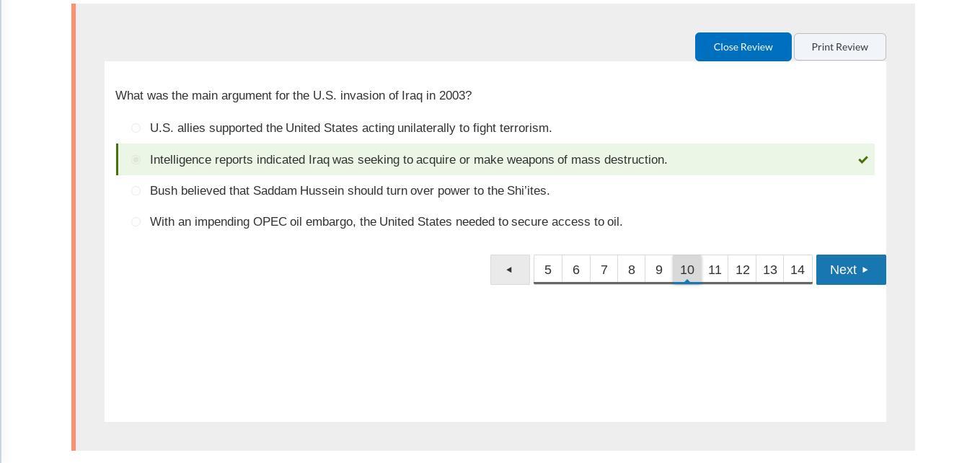Click the Print Review button

[x=840, y=47]
